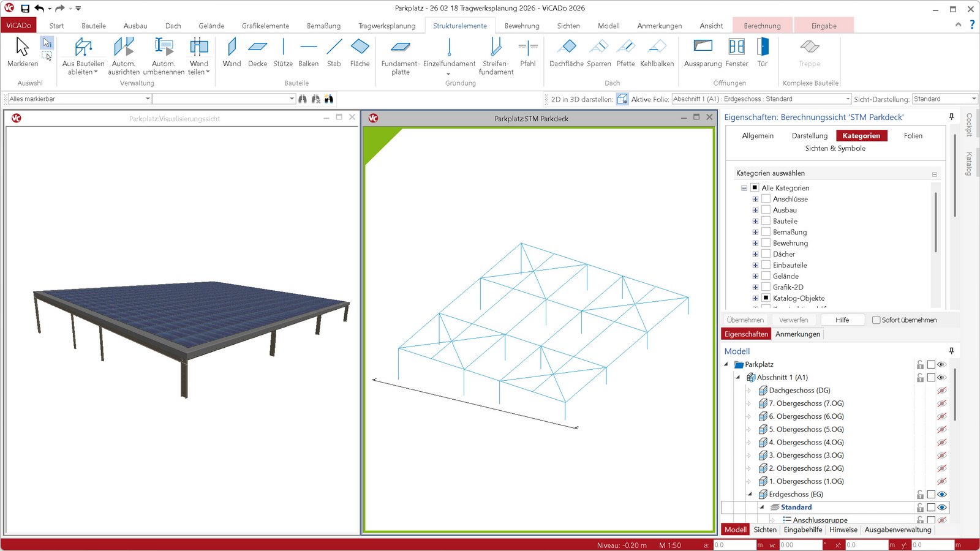
Task: Toggle the Katalog-Objekte category checkbox
Action: click(x=766, y=298)
